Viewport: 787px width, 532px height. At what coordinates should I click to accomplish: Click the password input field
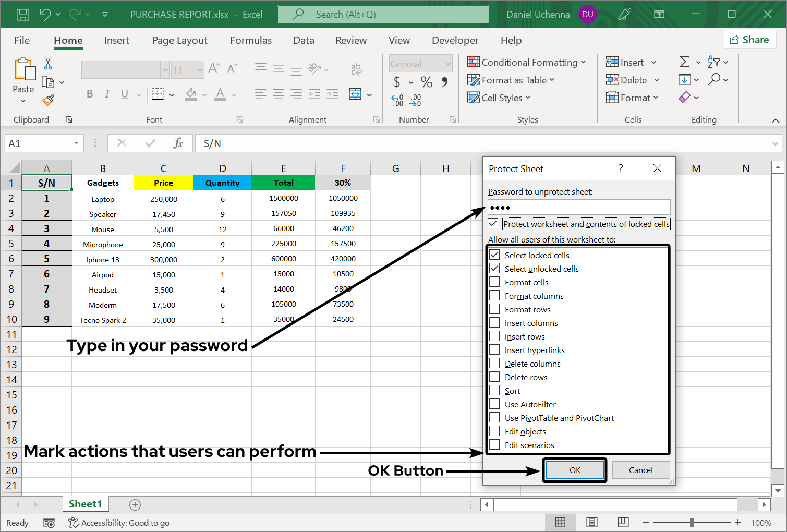click(x=578, y=207)
